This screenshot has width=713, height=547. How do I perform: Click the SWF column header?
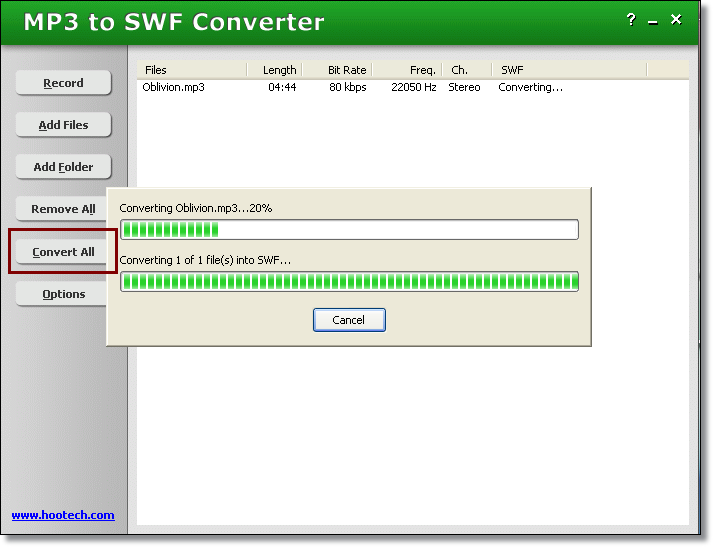point(568,70)
